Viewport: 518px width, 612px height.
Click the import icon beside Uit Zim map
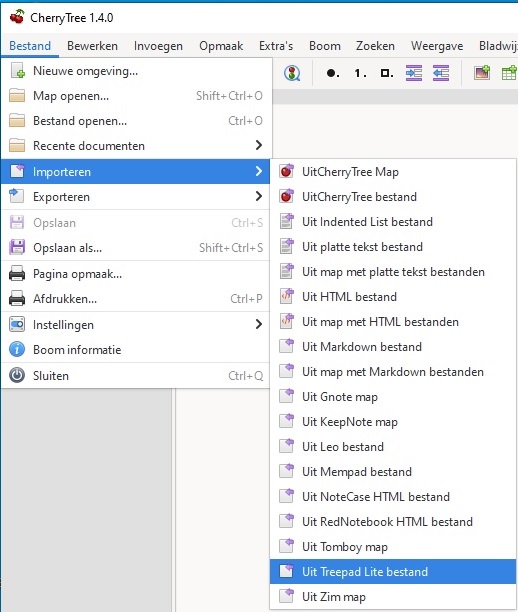[x=287, y=596]
